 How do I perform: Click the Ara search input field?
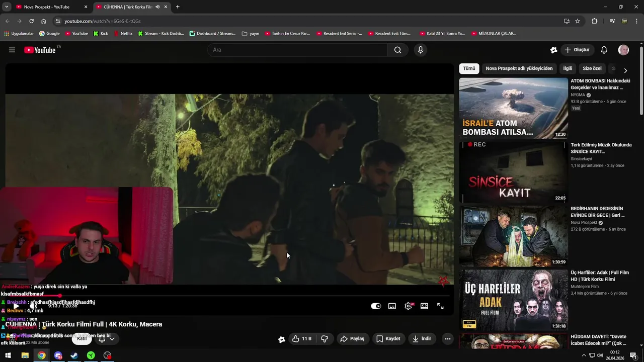click(x=297, y=50)
